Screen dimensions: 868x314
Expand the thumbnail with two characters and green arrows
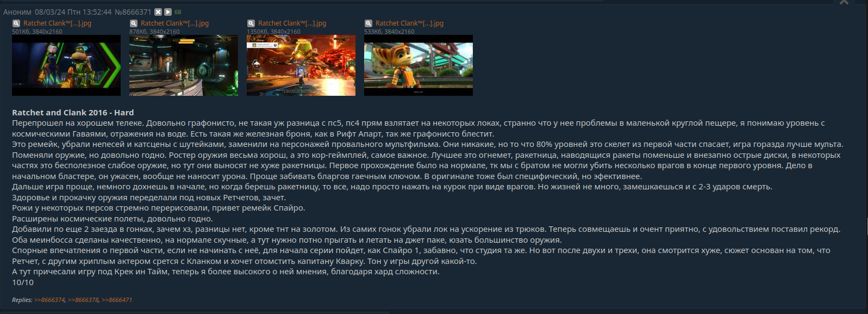(66, 65)
